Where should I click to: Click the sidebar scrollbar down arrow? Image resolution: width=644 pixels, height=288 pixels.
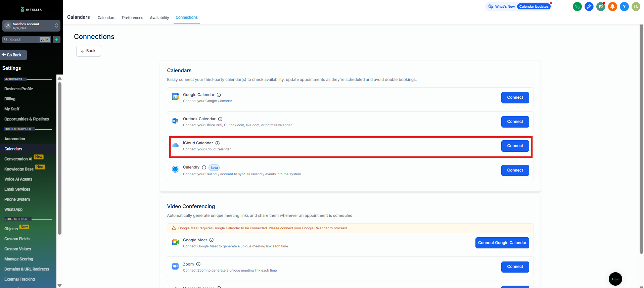[59, 286]
